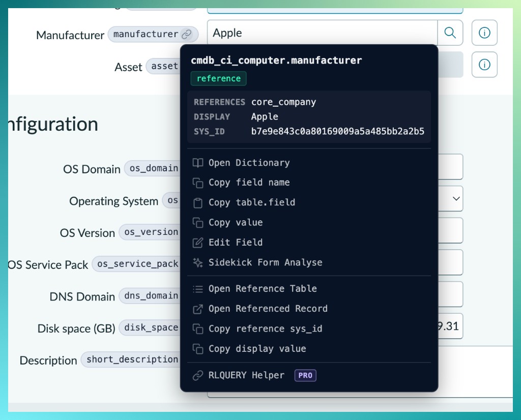Screen dimensions: 521x420
Task: Click the sparkle icon for Sidekick Form Analyse
Action: click(198, 262)
